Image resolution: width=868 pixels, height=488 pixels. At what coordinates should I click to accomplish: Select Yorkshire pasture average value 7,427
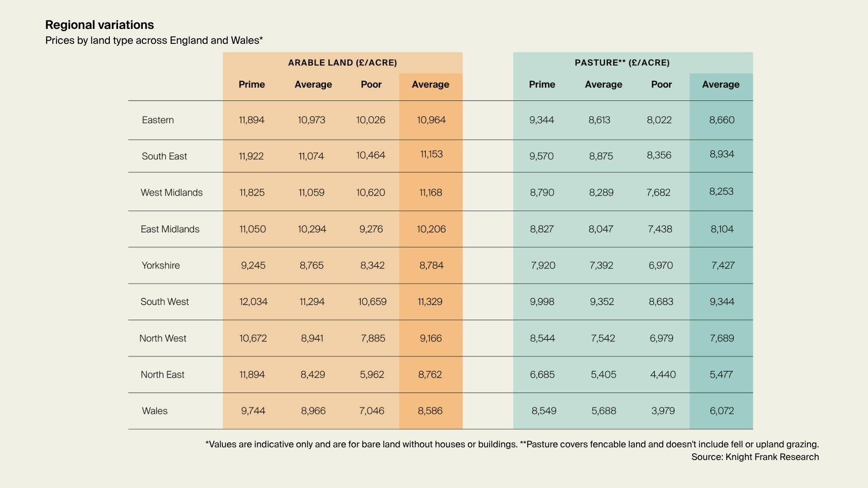pyautogui.click(x=722, y=266)
